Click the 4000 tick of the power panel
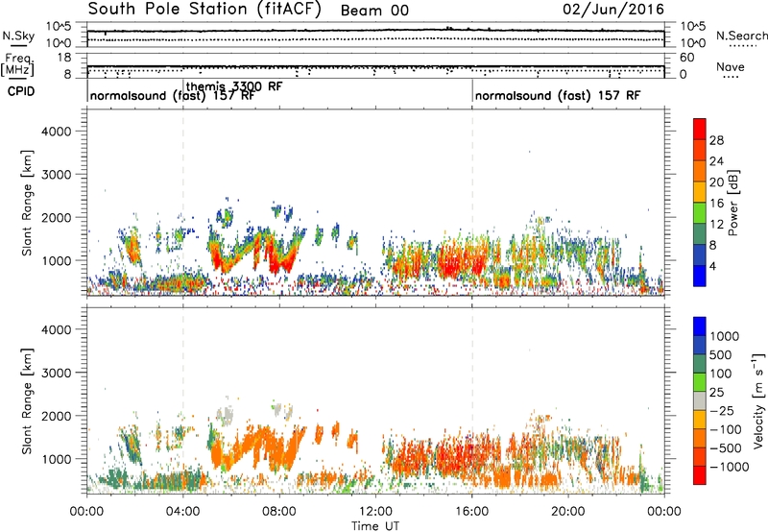This screenshot has height=532, width=768. [57, 132]
